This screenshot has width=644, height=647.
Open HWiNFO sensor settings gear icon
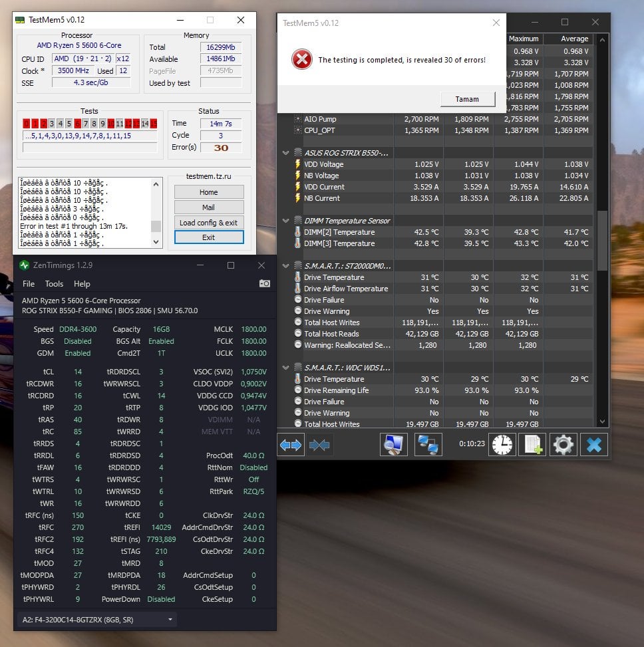click(x=563, y=445)
